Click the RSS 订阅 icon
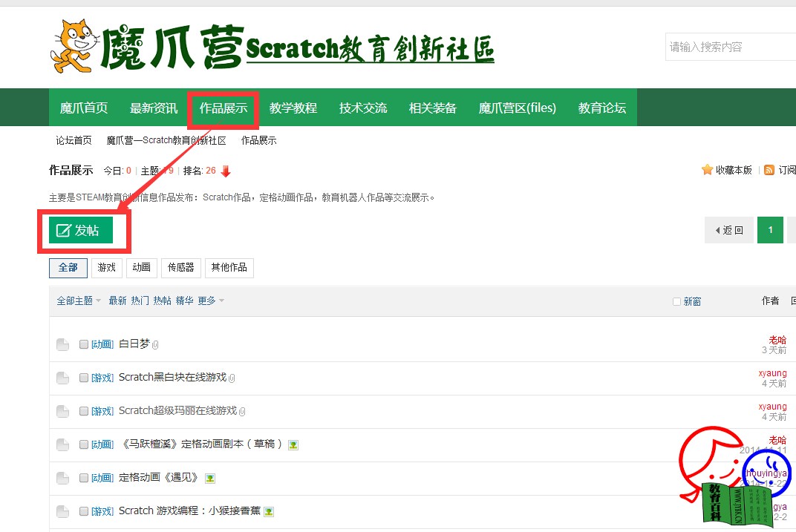 [769, 171]
